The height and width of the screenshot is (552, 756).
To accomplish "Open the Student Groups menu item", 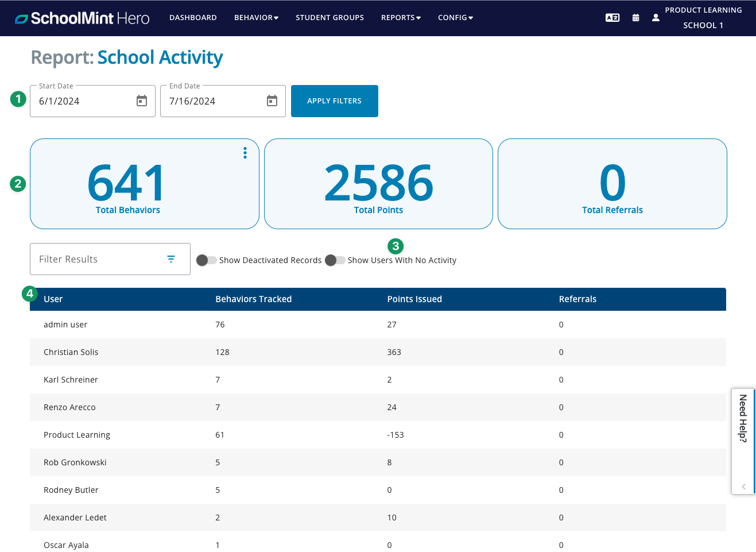I will [x=329, y=18].
